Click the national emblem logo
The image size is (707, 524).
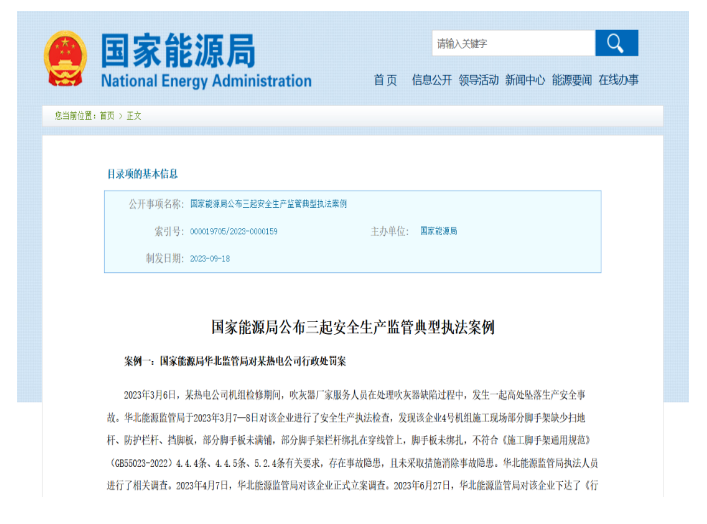point(65,58)
